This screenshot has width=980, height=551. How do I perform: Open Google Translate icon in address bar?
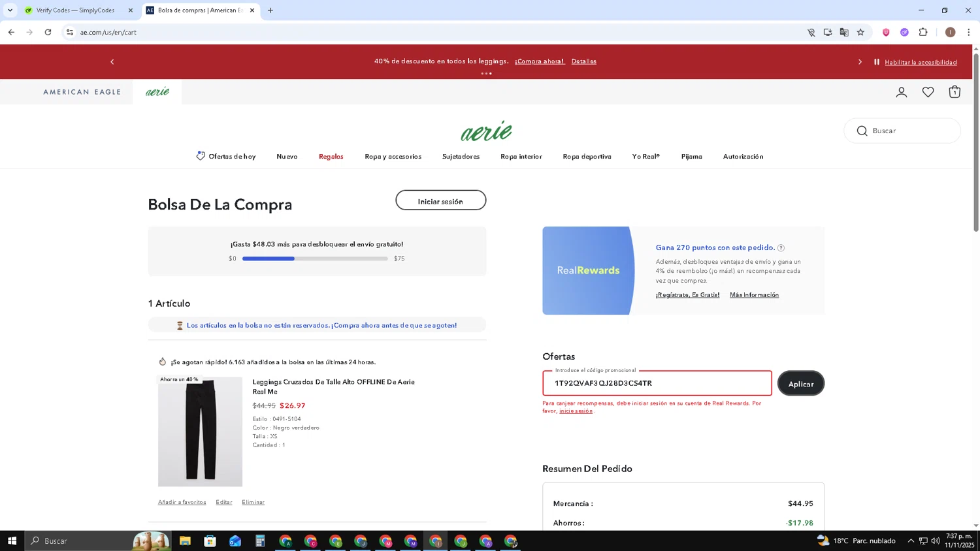coord(844,32)
